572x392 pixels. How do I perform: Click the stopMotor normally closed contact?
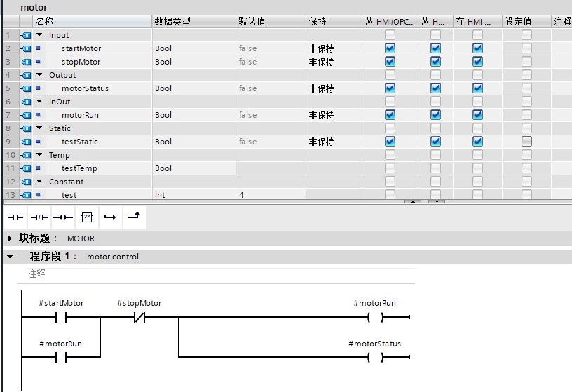pyautogui.click(x=139, y=317)
